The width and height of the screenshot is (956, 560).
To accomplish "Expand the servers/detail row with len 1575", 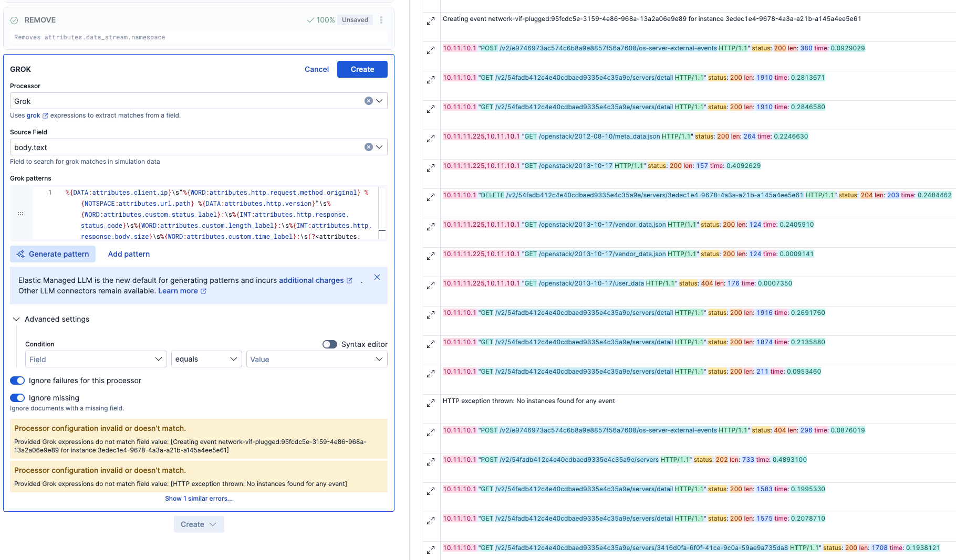I will tap(431, 521).
